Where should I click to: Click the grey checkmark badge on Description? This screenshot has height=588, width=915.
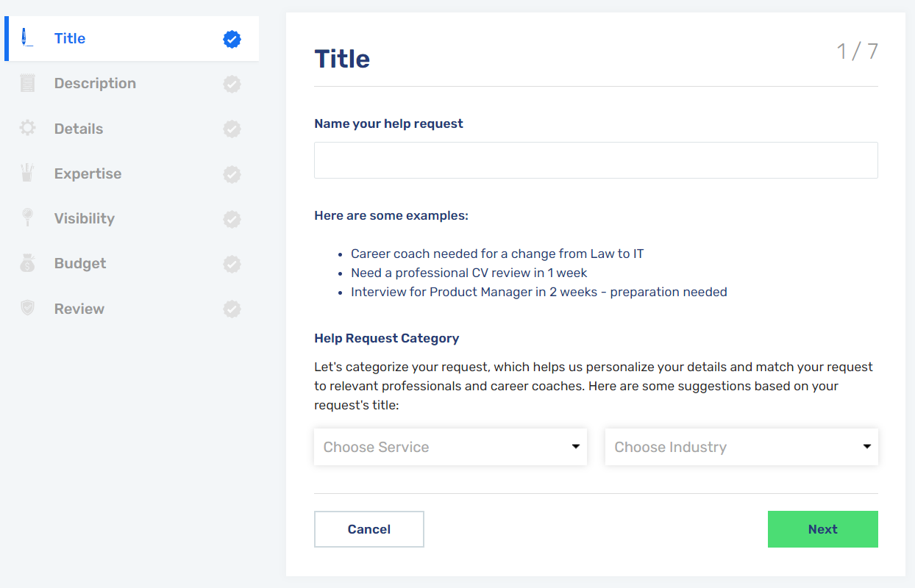pyautogui.click(x=232, y=84)
